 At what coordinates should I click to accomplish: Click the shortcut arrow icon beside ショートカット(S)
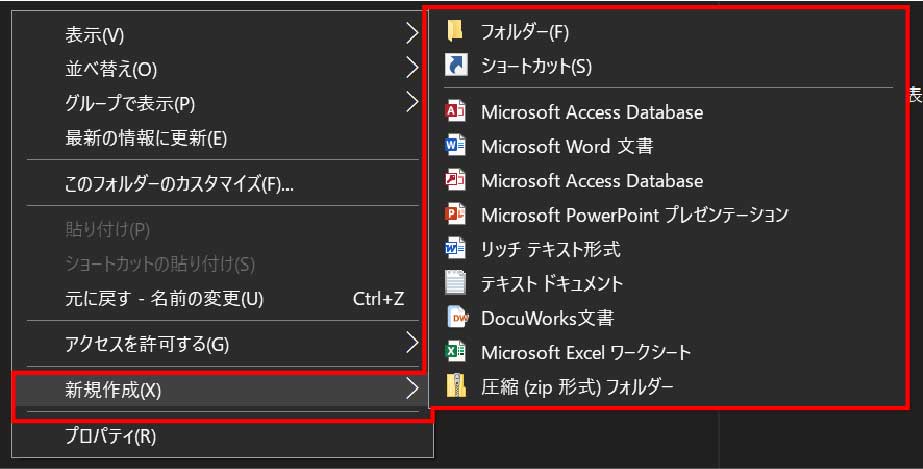(456, 65)
